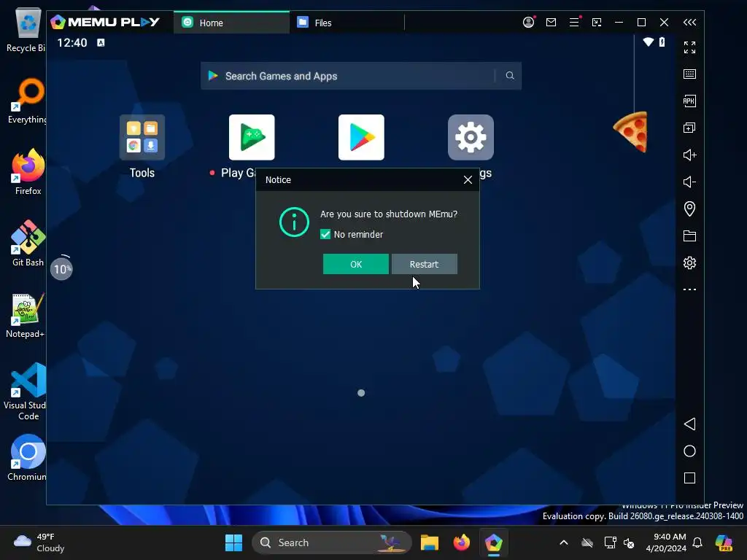Image resolution: width=747 pixels, height=560 pixels.
Task: Open the shared folder icon in sidebar
Action: tap(689, 236)
